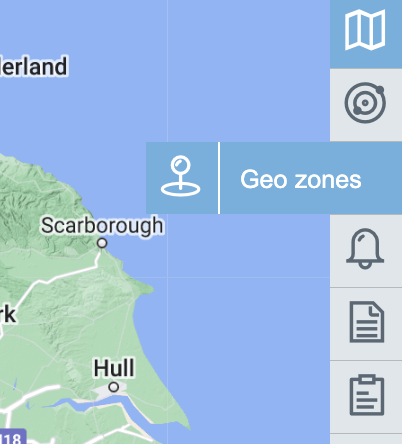Open the bell notifications icon

pyautogui.click(x=365, y=248)
